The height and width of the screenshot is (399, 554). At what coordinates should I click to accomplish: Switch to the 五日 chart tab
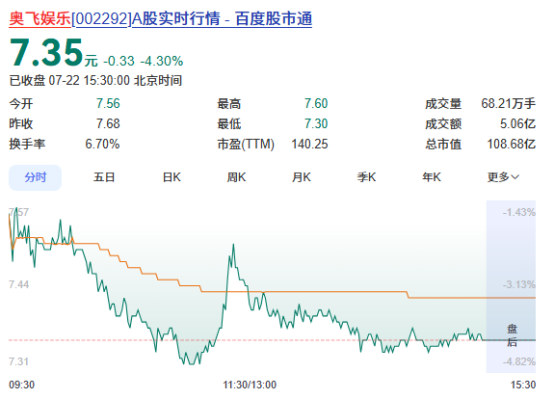pyautogui.click(x=104, y=177)
